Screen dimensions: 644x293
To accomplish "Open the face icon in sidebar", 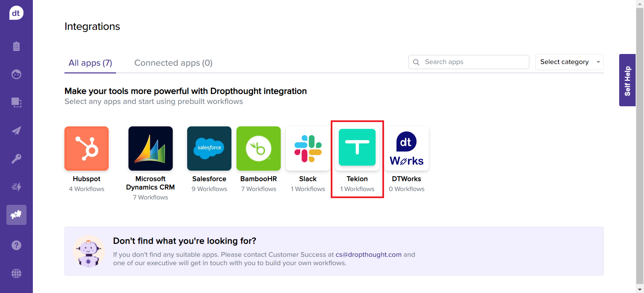I will (x=16, y=74).
